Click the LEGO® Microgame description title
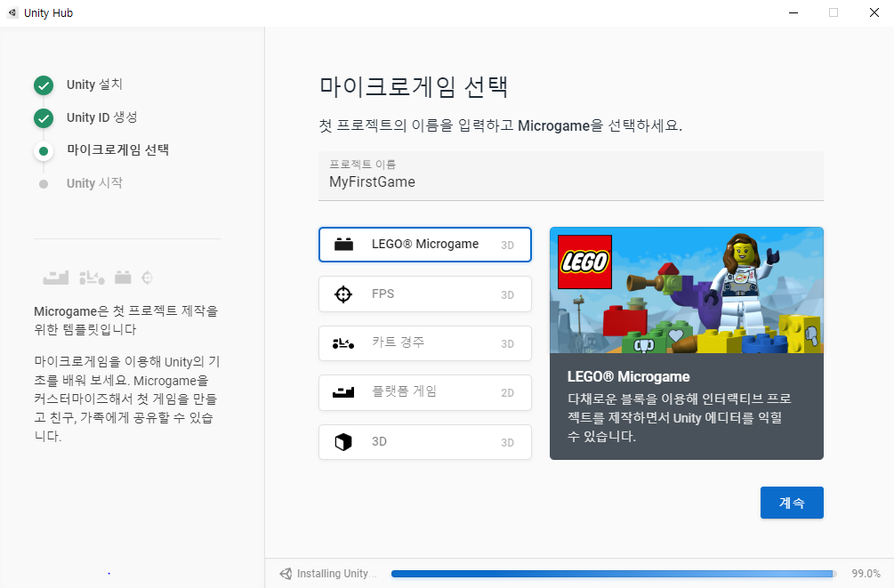Viewport: 894px width, 588px height. tap(628, 376)
